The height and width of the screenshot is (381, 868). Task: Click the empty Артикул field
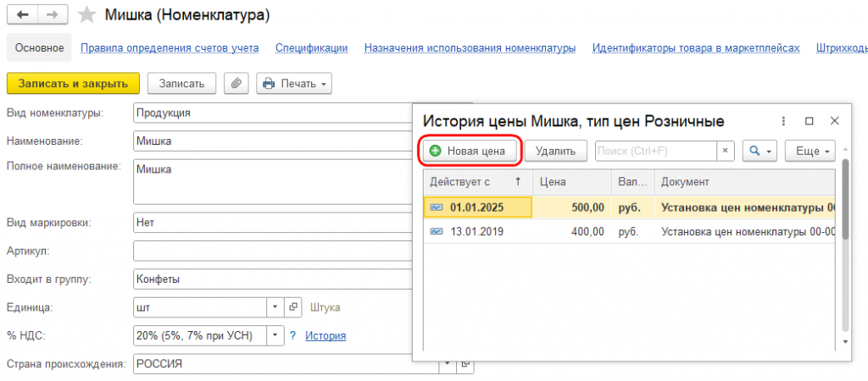click(x=273, y=251)
